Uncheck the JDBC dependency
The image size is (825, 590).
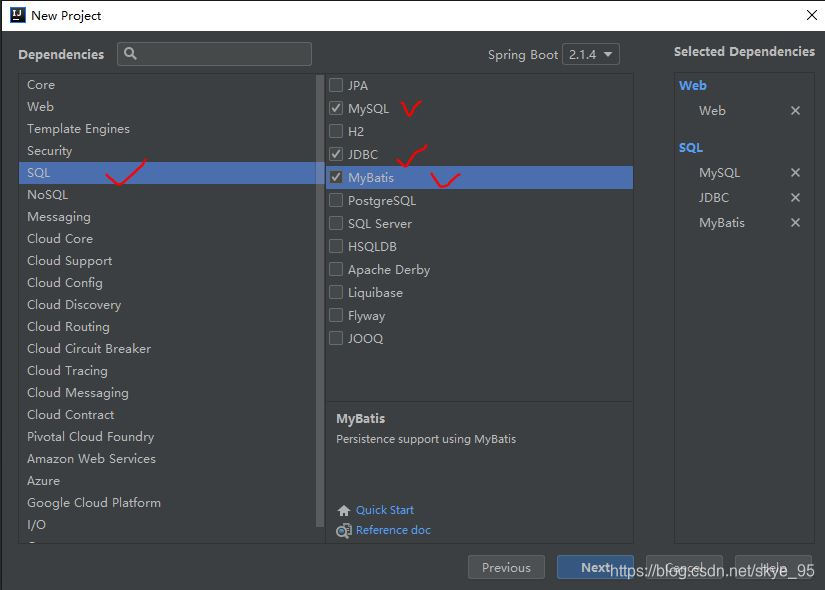point(336,154)
